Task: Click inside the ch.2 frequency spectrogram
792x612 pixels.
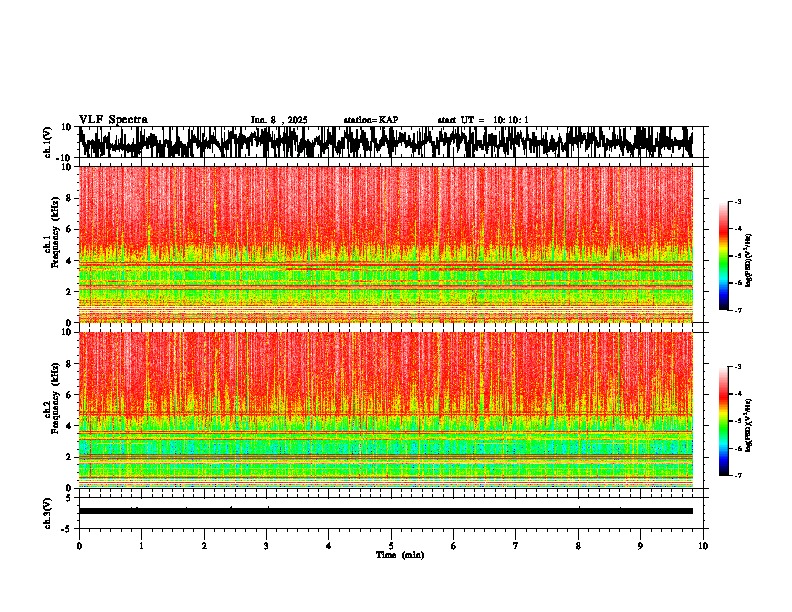Action: point(385,410)
